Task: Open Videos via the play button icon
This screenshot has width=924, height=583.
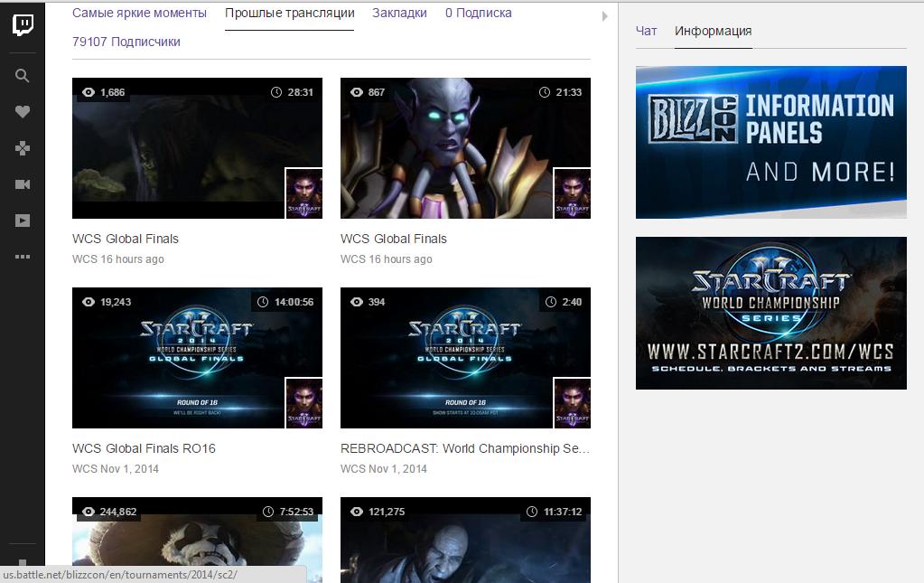Action: pos(23,221)
